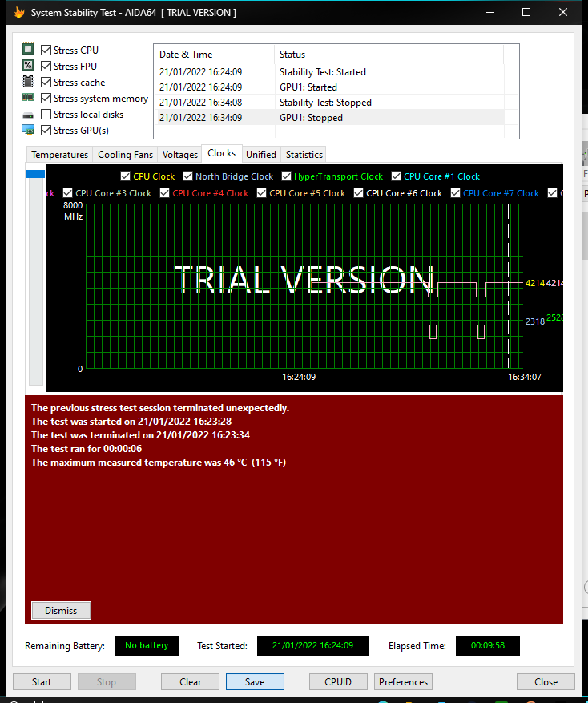The width and height of the screenshot is (588, 703).
Task: Click the Status column header
Action: 389,55
